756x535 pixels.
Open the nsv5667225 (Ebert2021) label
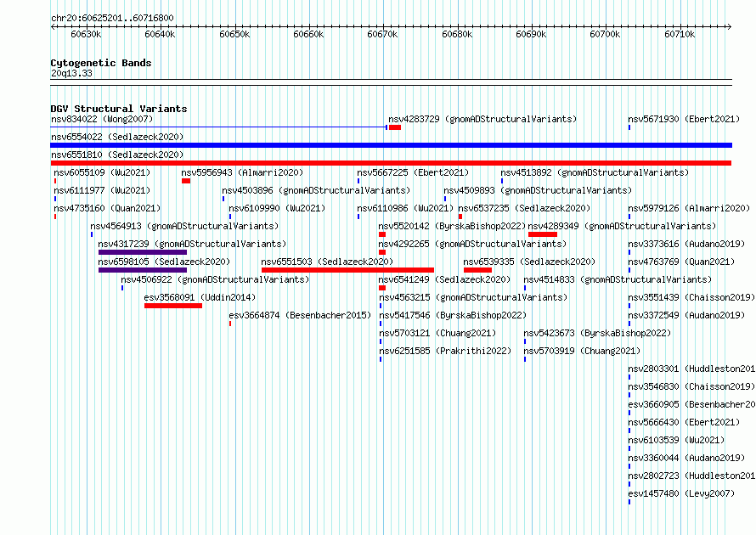413,172
